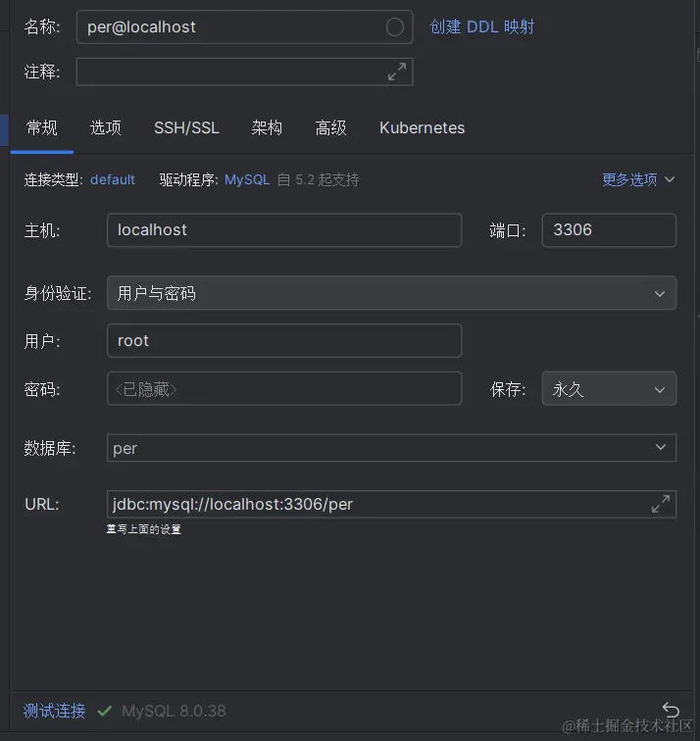
Task: Open the SSH/SSL tab
Action: click(186, 127)
